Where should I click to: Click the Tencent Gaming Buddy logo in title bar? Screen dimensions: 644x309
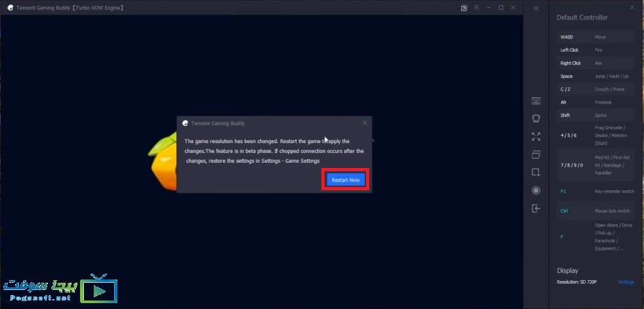10,8
